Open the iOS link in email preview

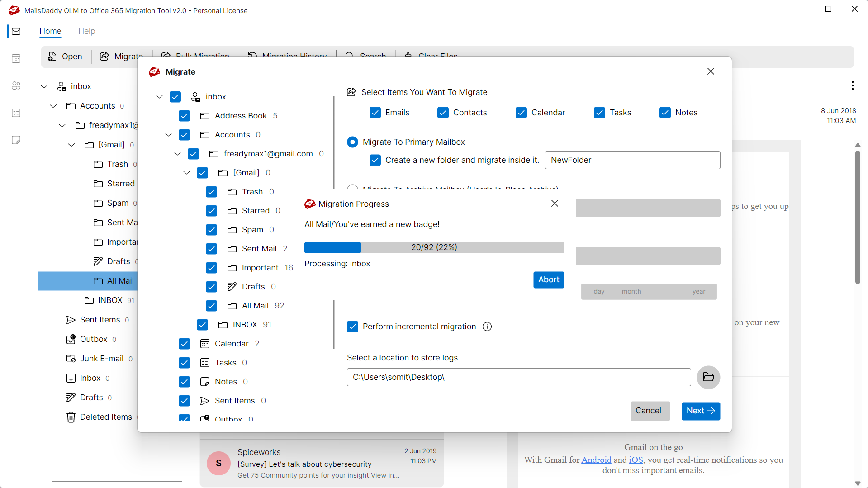[636, 460]
